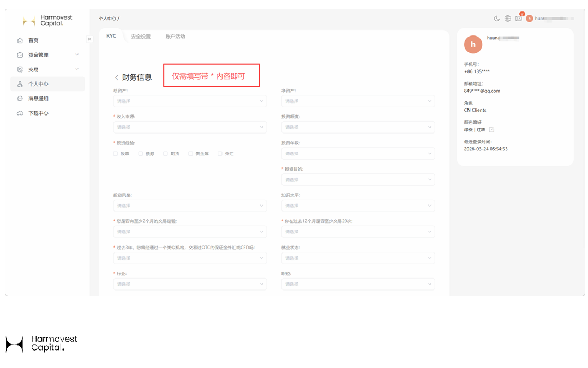Screen dimensions: 588x368
Task: Open the 就业状态 dropdown
Action: 358,258
